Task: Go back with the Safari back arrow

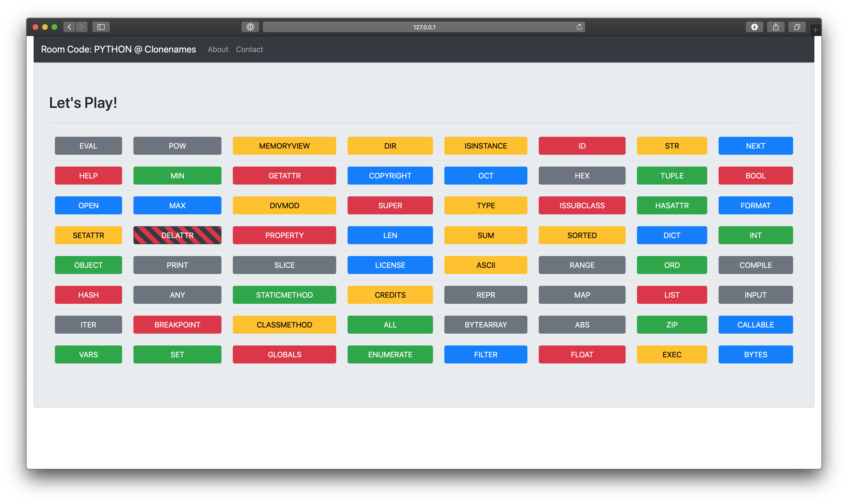Action: click(x=69, y=27)
